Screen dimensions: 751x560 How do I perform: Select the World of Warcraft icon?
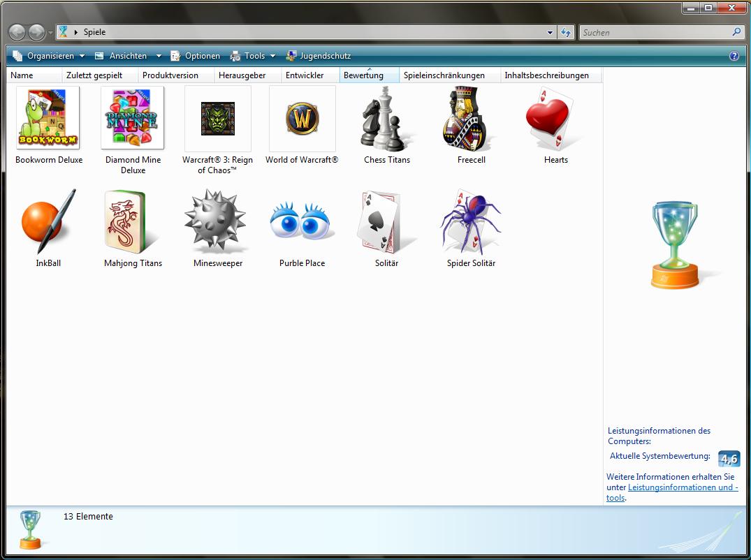pos(302,118)
